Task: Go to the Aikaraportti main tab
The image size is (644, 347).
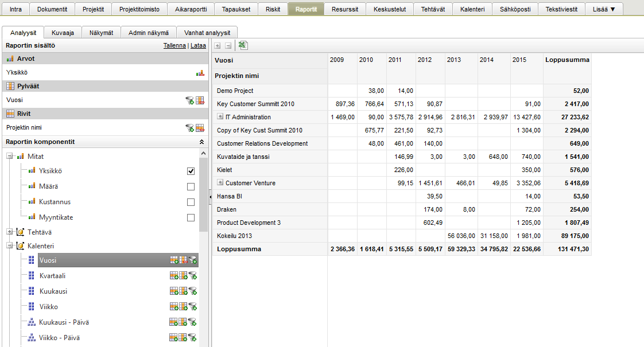Action: click(191, 9)
